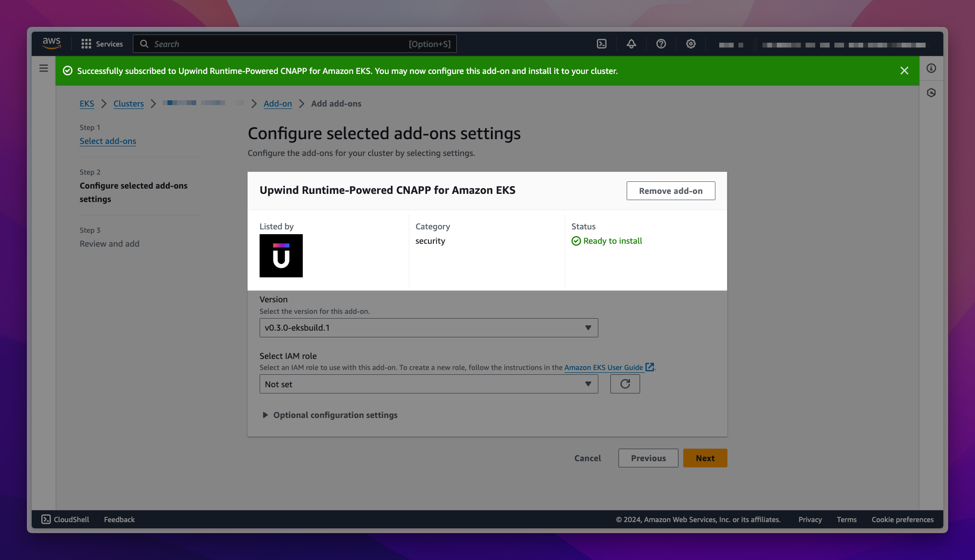The height and width of the screenshot is (560, 975).
Task: Click the Remove add-on button
Action: point(670,190)
